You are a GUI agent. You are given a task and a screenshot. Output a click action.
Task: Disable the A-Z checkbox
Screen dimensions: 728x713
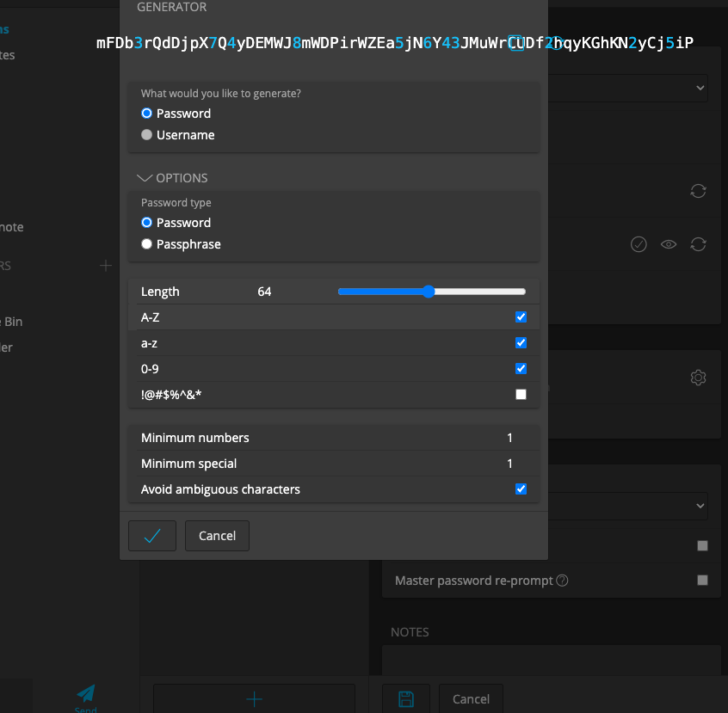tap(521, 317)
